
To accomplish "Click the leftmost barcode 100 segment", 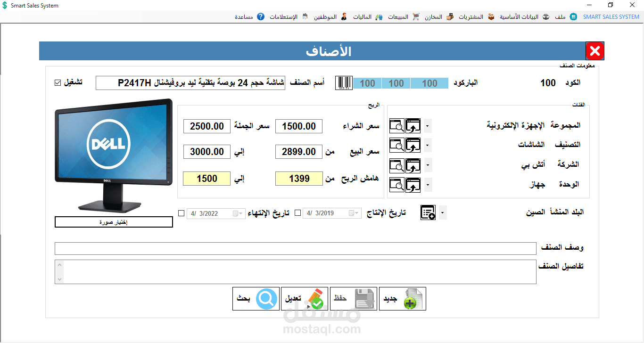I will [367, 83].
